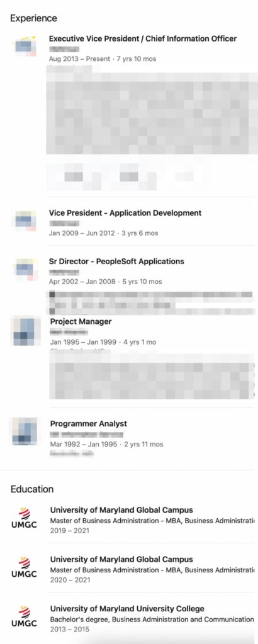This screenshot has height=644, width=258.
Task: Click the Bachelor's degree Business Administration description
Action: pos(152,619)
